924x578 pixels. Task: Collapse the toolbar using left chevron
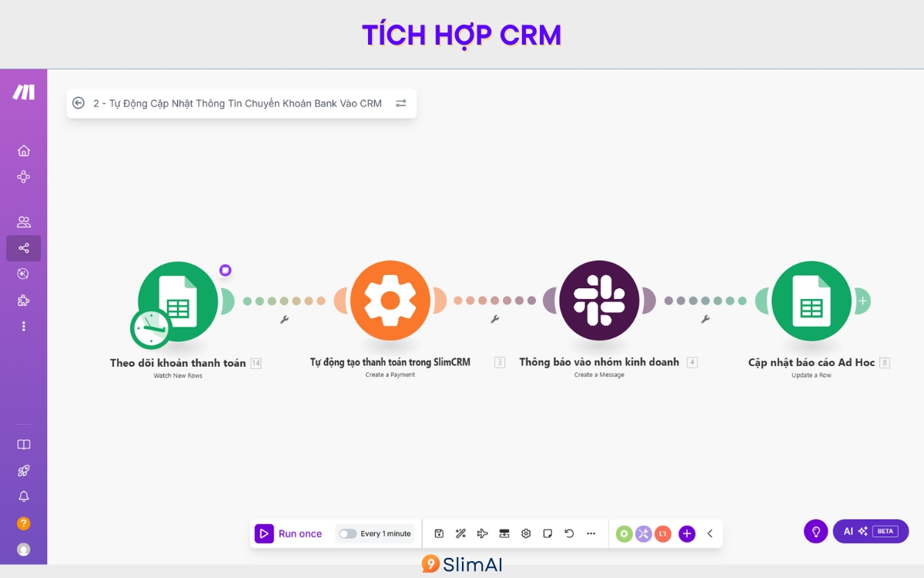click(710, 533)
